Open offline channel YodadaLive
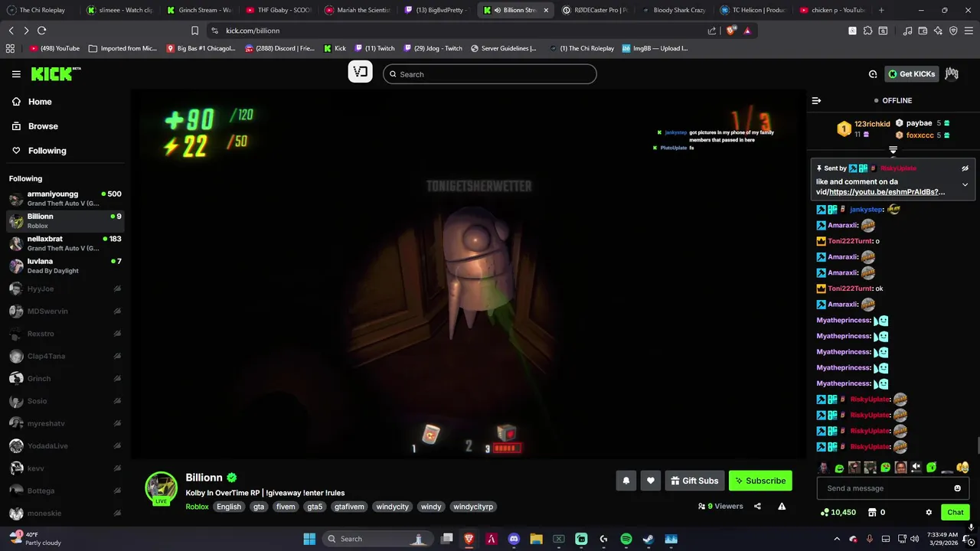The width and height of the screenshot is (980, 551). coord(64,445)
